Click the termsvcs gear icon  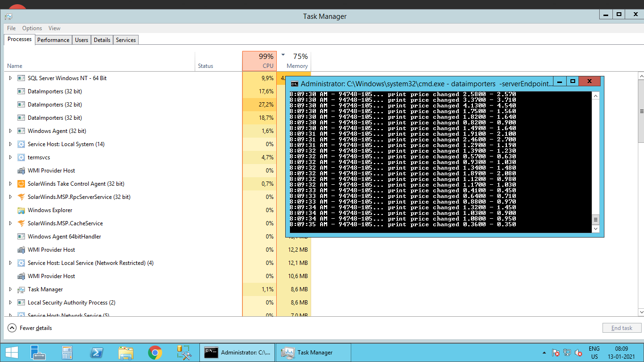[x=21, y=157]
